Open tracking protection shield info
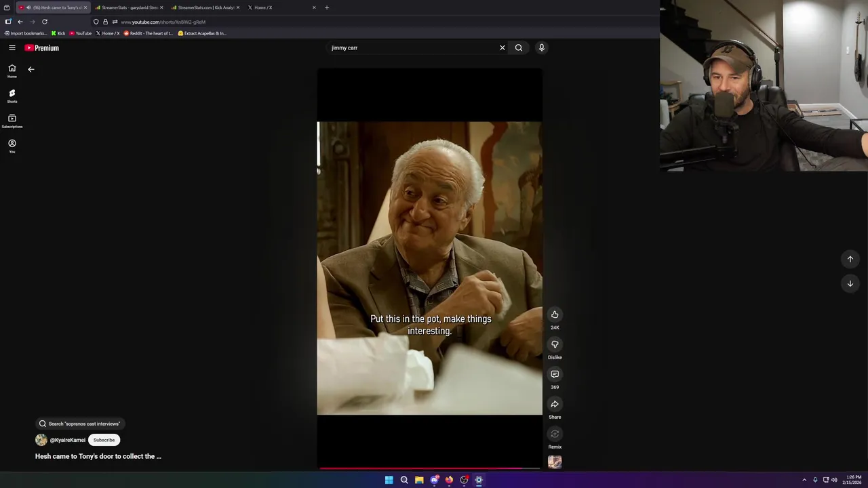 point(96,22)
